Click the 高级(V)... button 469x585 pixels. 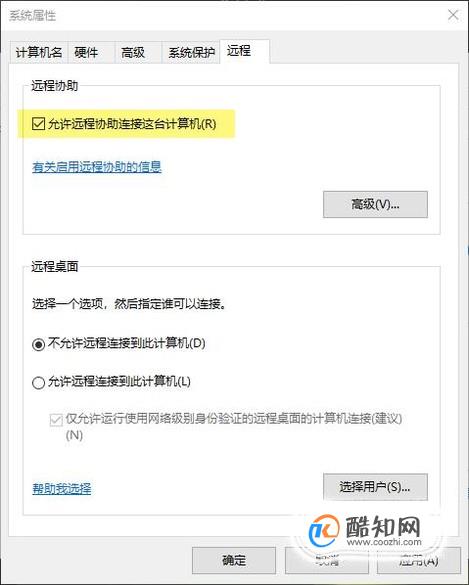click(x=375, y=204)
